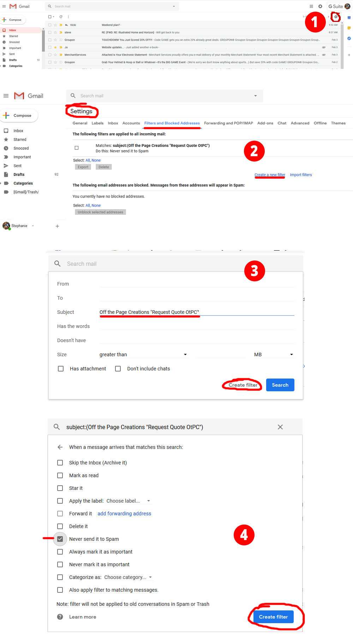
Task: Click the help question mark icon beside Learn more
Action: pyautogui.click(x=60, y=617)
